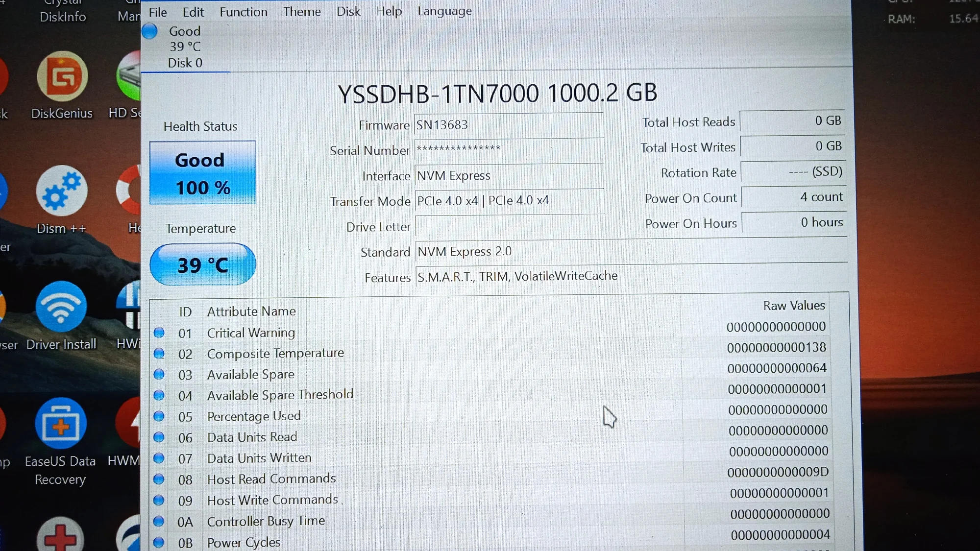The height and width of the screenshot is (551, 980).
Task: Click the Good 100% health status button
Action: pos(202,173)
